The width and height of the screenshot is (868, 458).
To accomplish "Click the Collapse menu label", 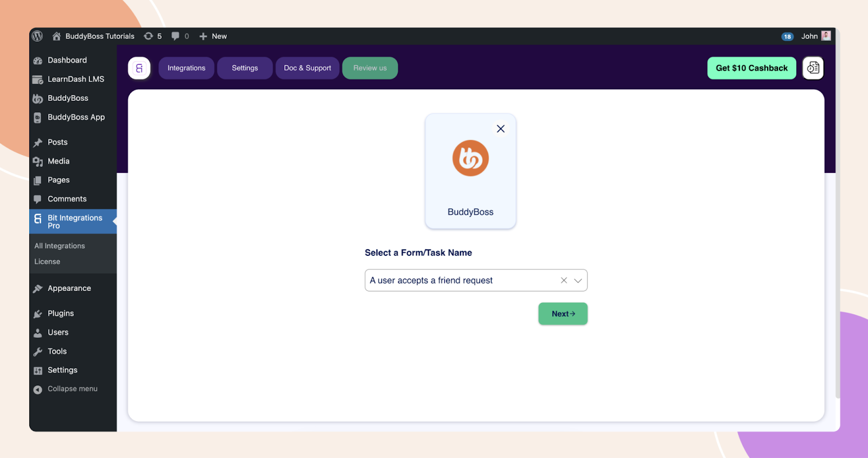I will click(73, 389).
